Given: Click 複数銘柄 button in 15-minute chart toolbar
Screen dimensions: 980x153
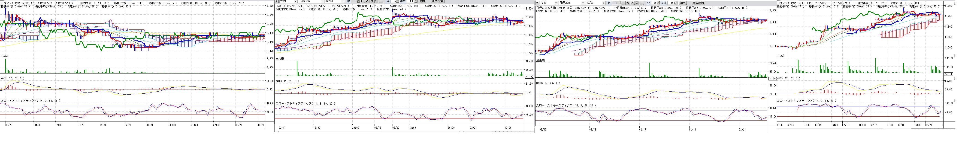Looking at the screenshot, I should (x=438, y=1).
